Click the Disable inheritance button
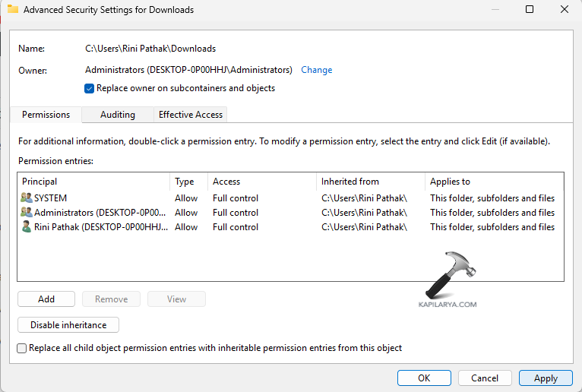The height and width of the screenshot is (392, 582). click(x=68, y=325)
